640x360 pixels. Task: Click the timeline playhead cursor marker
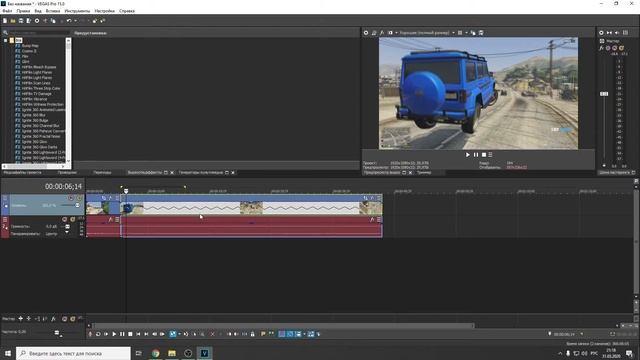[x=126, y=191]
